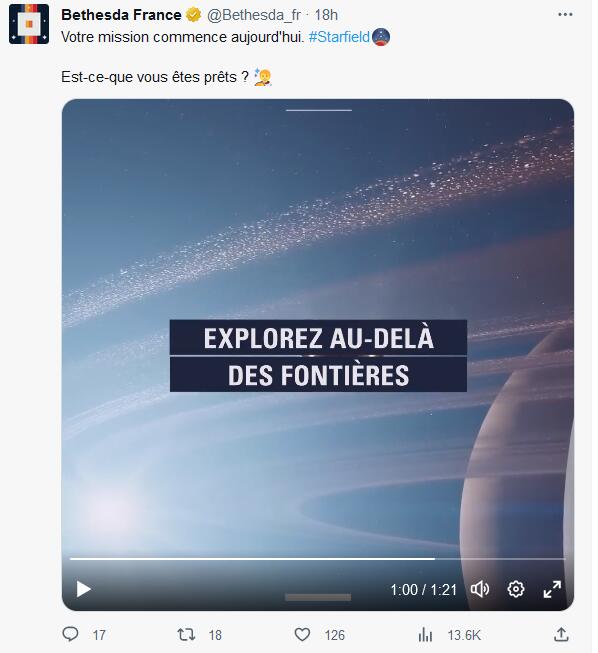Open the #Starfield hashtag

pos(339,37)
